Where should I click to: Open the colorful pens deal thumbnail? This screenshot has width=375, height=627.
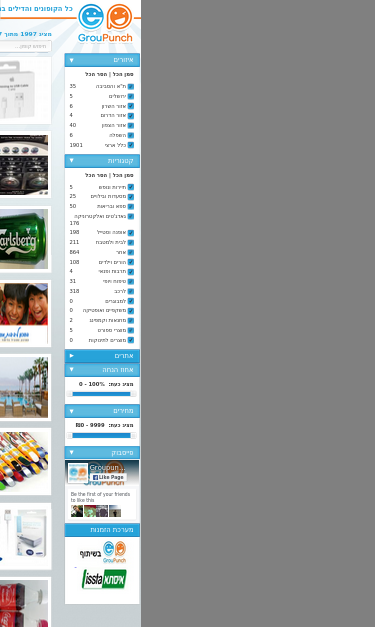click(x=24, y=461)
